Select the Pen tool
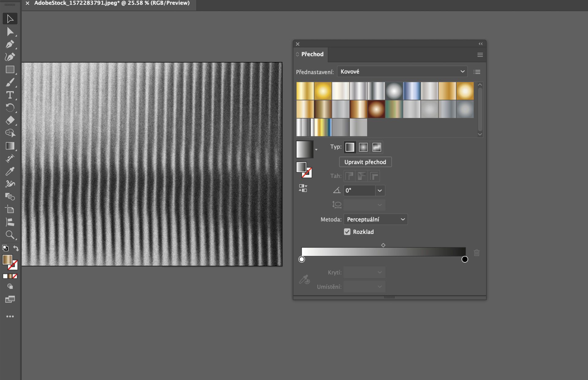 click(10, 44)
